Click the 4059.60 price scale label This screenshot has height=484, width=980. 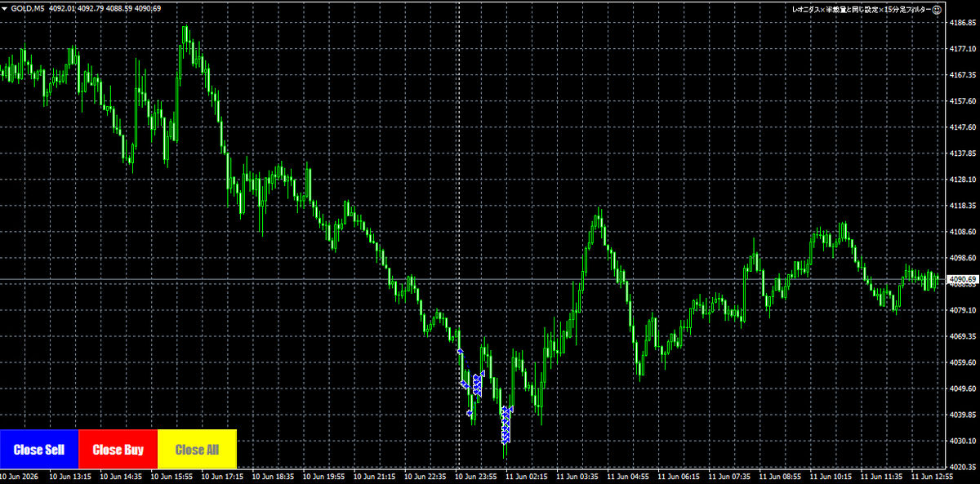point(964,362)
